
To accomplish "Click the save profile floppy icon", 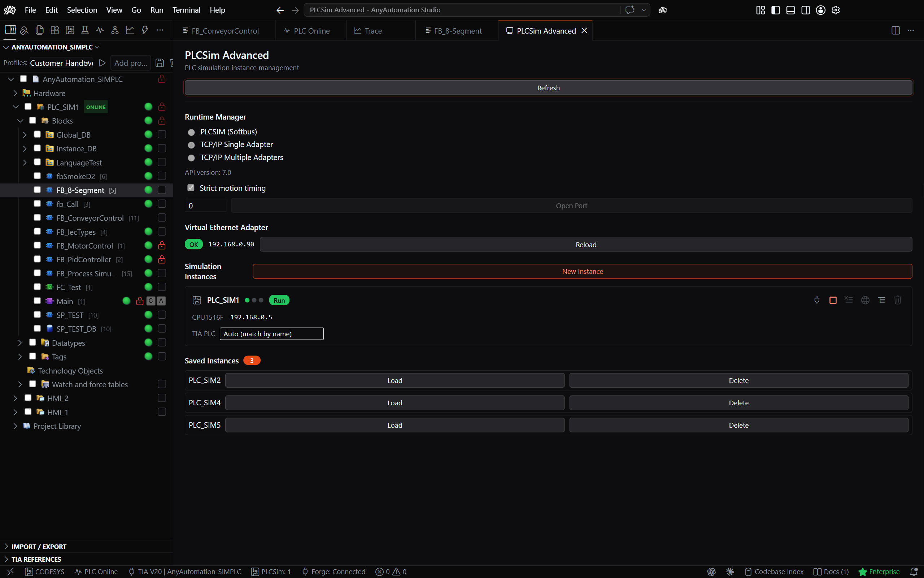I will click(160, 63).
